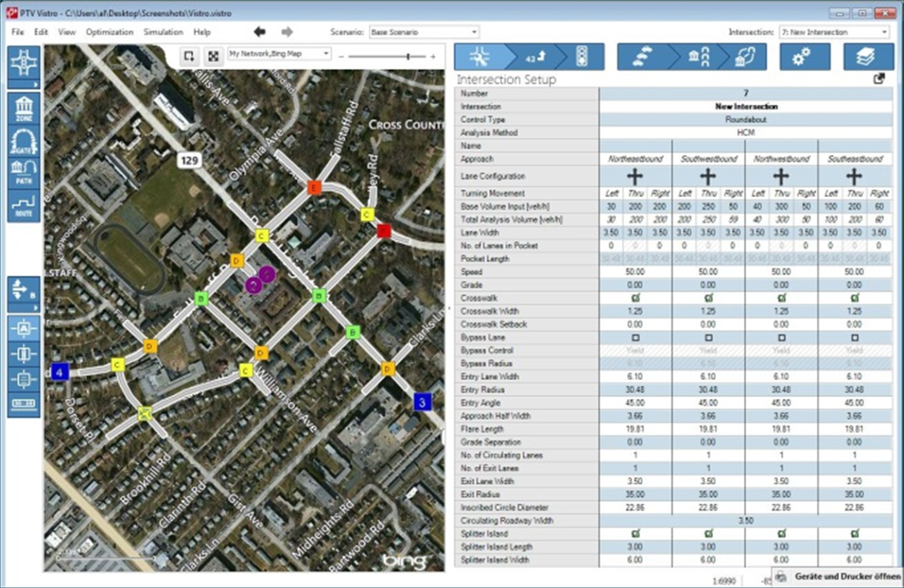Screen dimensions: 904x588
Task: Click the A label display tool icon
Action: [x=23, y=328]
